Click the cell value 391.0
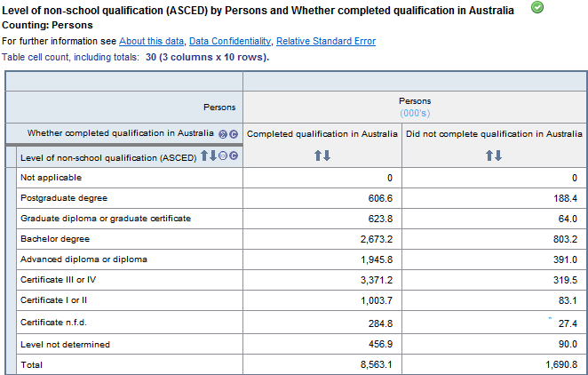The image size is (588, 375). click(x=565, y=259)
